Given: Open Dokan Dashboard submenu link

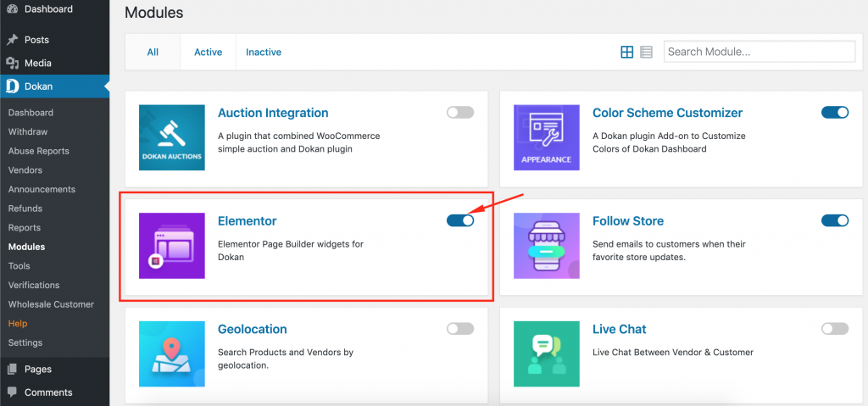Looking at the screenshot, I should click(31, 113).
